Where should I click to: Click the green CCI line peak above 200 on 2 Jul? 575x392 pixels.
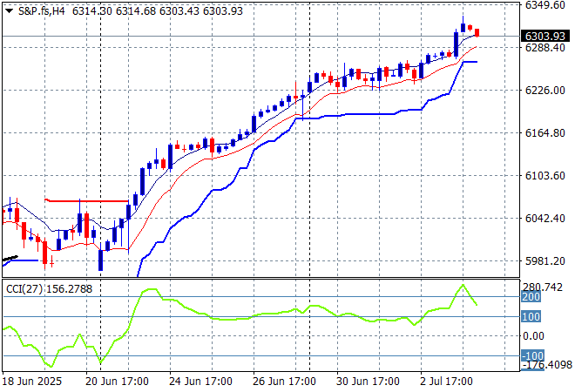pos(463,285)
